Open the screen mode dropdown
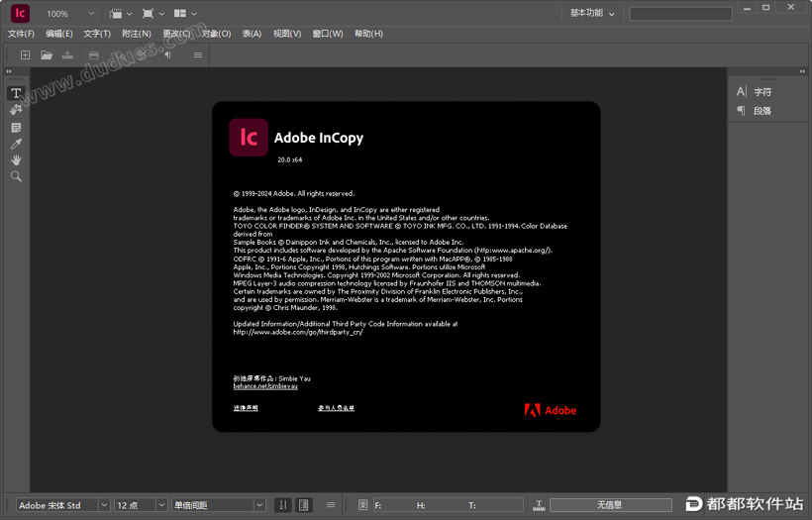Screen dimensions: 812x520 pyautogui.click(x=152, y=14)
